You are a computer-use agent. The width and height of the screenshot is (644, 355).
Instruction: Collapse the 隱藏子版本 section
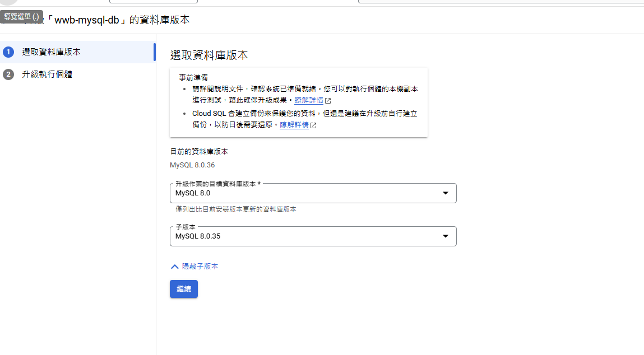pyautogui.click(x=194, y=267)
